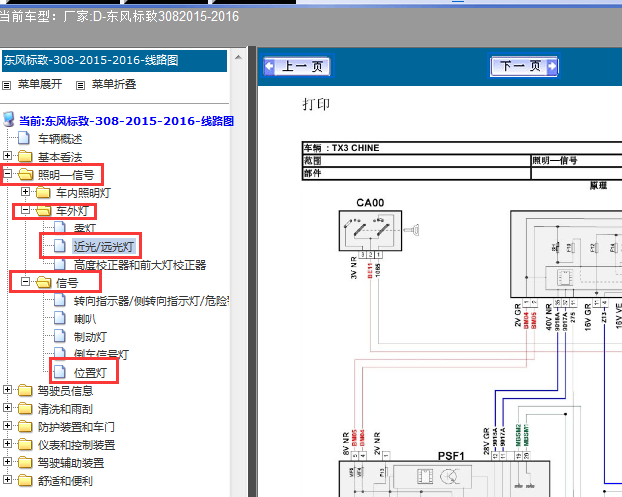Open the 喇叭 wiring diagram
The image size is (622, 497).
85,319
